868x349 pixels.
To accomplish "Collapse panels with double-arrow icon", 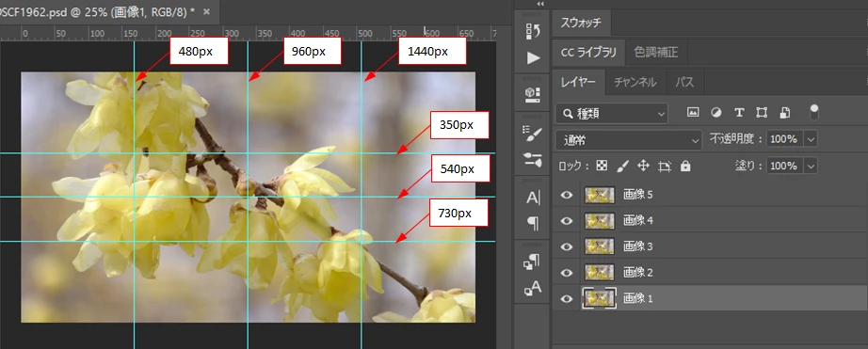I will click(x=540, y=4).
